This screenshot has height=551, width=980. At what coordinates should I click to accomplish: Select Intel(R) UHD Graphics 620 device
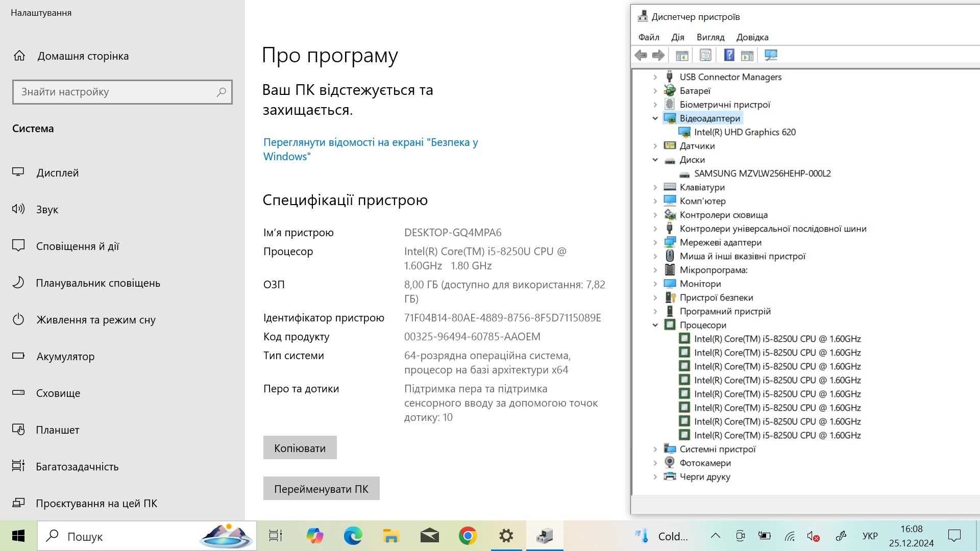tap(745, 132)
